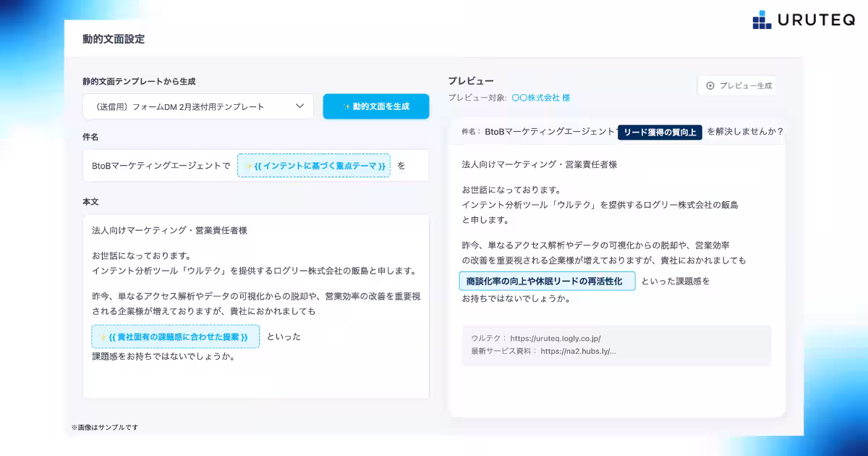
Task: Click the リード獲得の質向上 highlighted badge
Action: tap(660, 132)
